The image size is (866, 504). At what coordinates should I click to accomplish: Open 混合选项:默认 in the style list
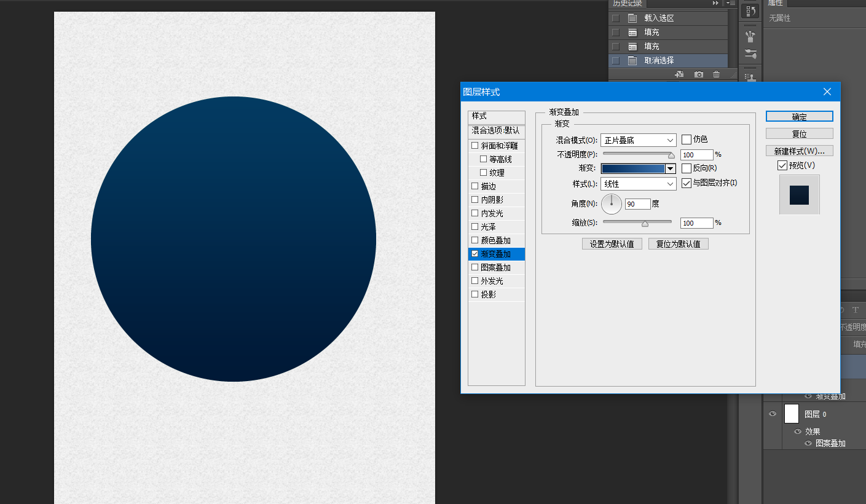tap(497, 131)
